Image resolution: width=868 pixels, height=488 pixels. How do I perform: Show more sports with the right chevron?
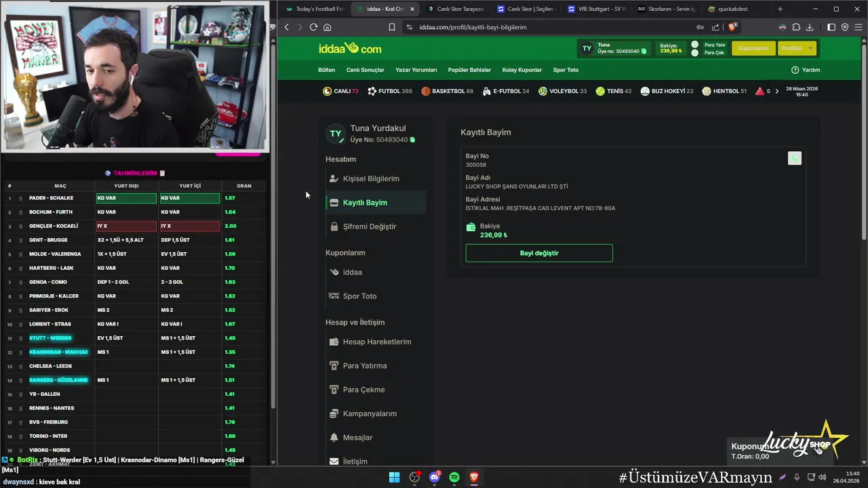pos(776,91)
